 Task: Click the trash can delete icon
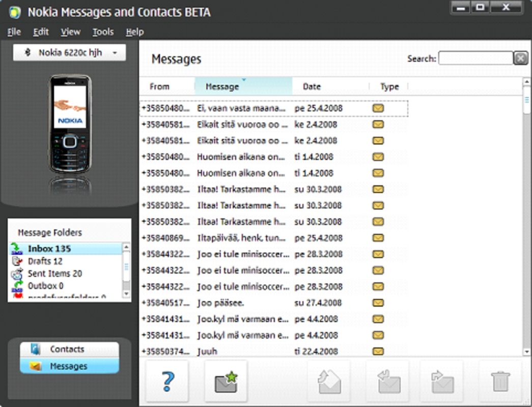500,381
